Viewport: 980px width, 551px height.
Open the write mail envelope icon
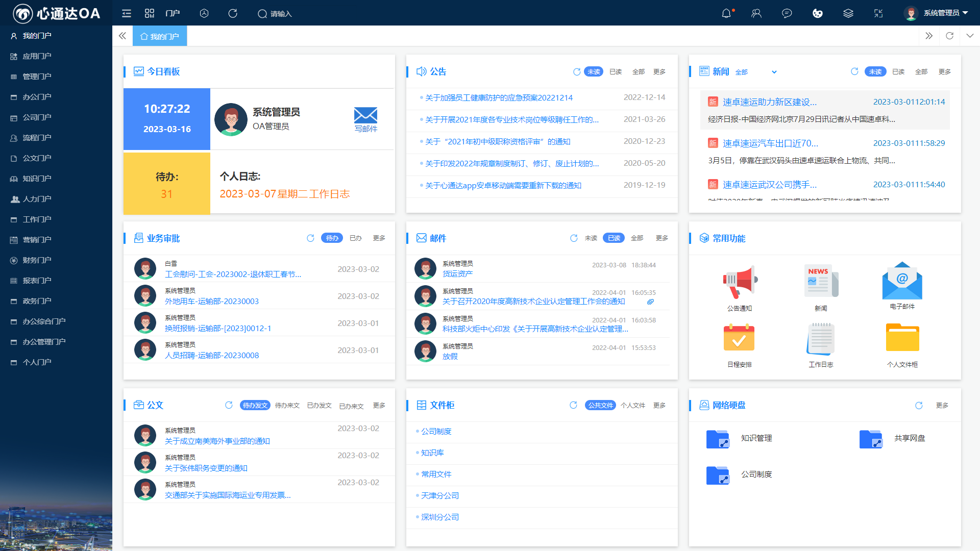[x=365, y=116]
